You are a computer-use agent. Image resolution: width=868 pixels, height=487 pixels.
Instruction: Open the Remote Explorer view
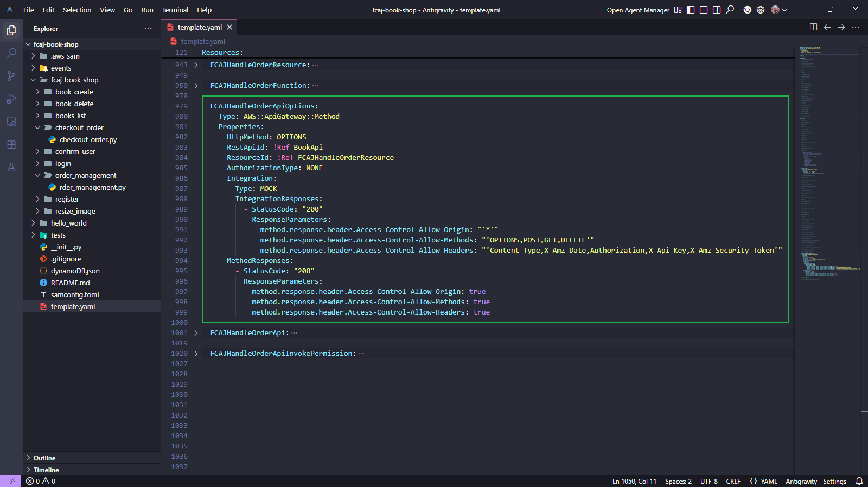pyautogui.click(x=11, y=121)
